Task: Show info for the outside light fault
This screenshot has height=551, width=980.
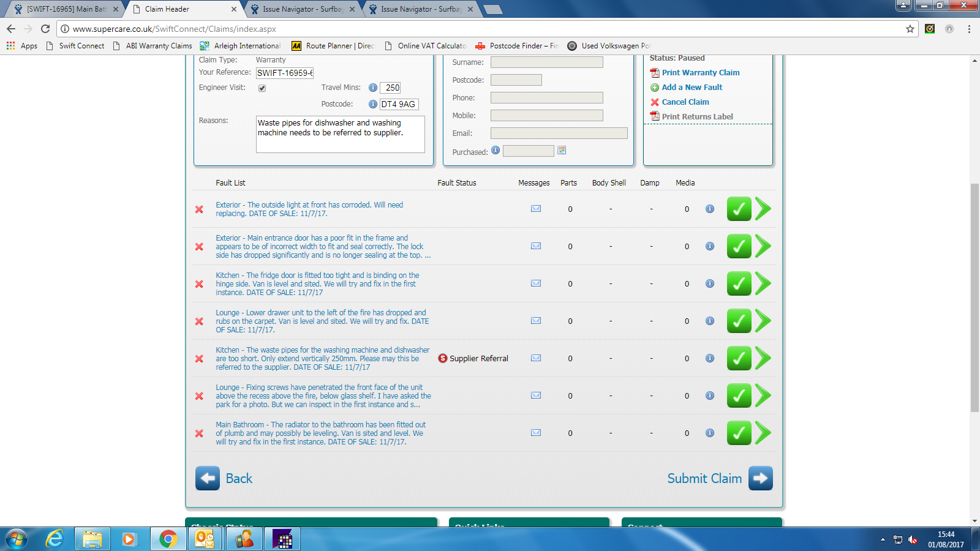Action: point(710,209)
